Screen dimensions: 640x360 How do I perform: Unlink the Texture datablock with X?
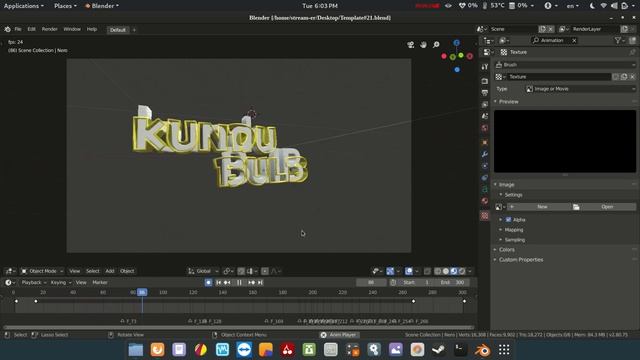[632, 77]
